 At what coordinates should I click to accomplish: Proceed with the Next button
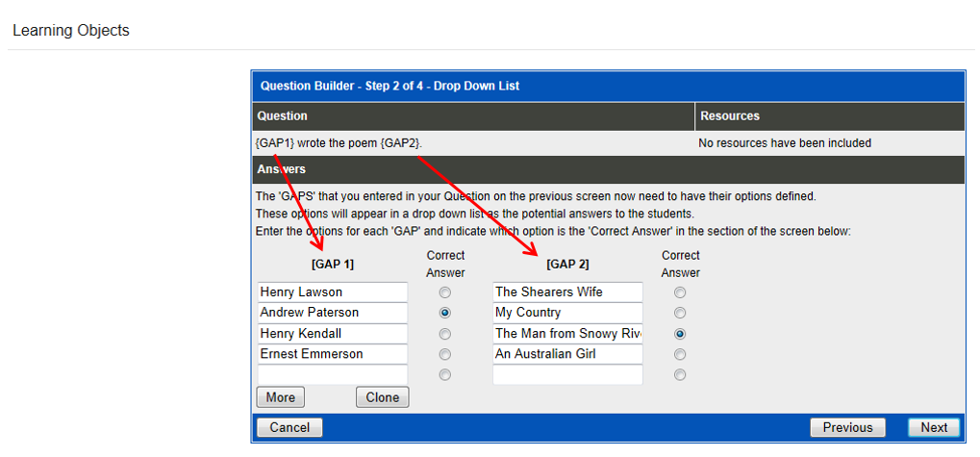click(x=933, y=427)
